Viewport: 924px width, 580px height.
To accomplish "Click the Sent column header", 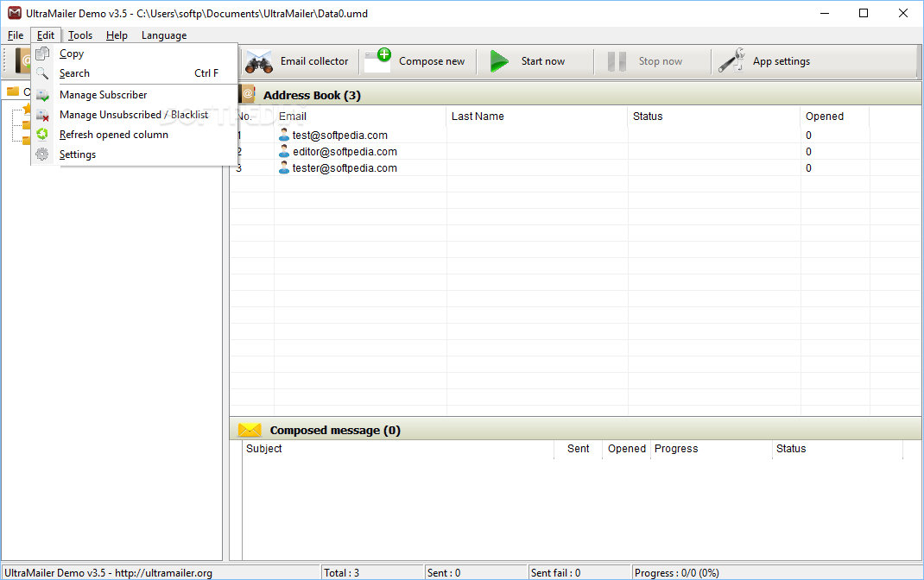I will [x=578, y=449].
